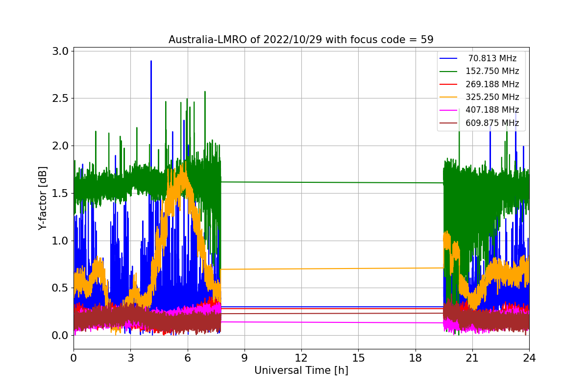Click the x-axis tick label 15
The height and width of the screenshot is (392, 588).
pyautogui.click(x=358, y=358)
